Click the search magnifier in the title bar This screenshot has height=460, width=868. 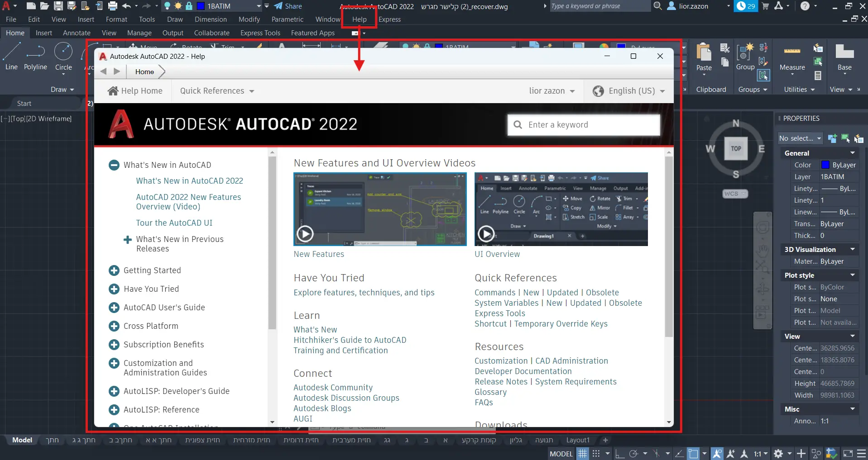point(657,6)
